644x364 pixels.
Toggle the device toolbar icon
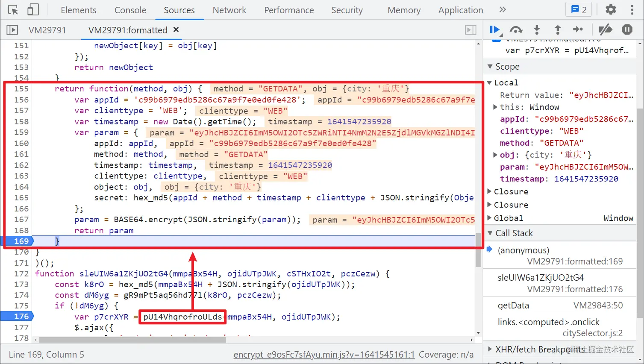point(33,10)
